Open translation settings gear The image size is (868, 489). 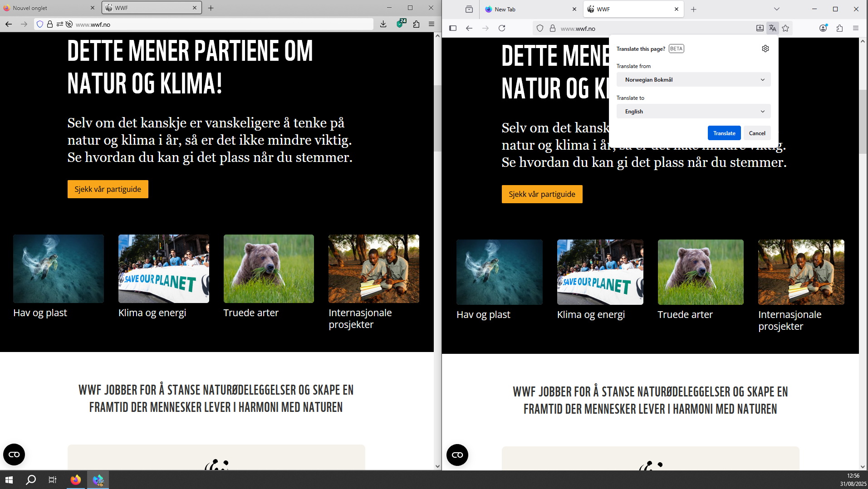765,49
